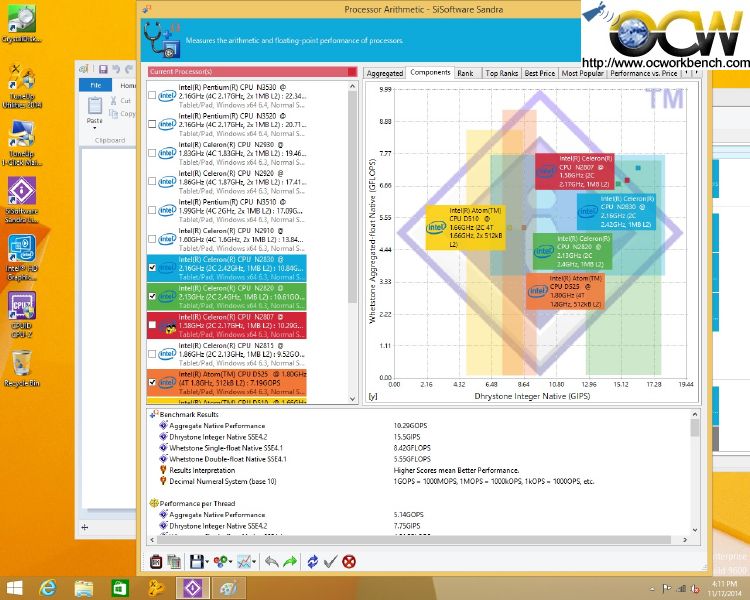The height and width of the screenshot is (600, 750).
Task: Open Internet Explorer from the taskbar
Action: click(x=48, y=588)
